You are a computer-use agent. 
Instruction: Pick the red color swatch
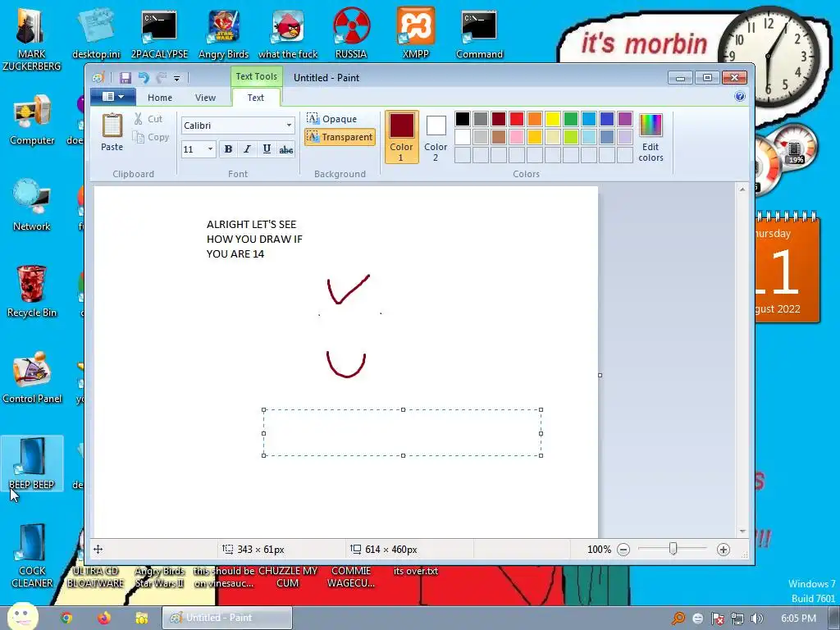point(517,118)
